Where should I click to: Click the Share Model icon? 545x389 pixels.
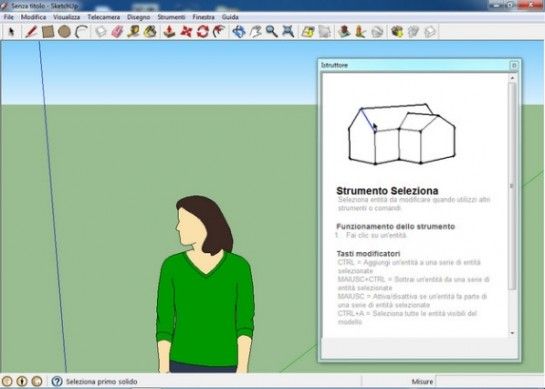pos(413,32)
